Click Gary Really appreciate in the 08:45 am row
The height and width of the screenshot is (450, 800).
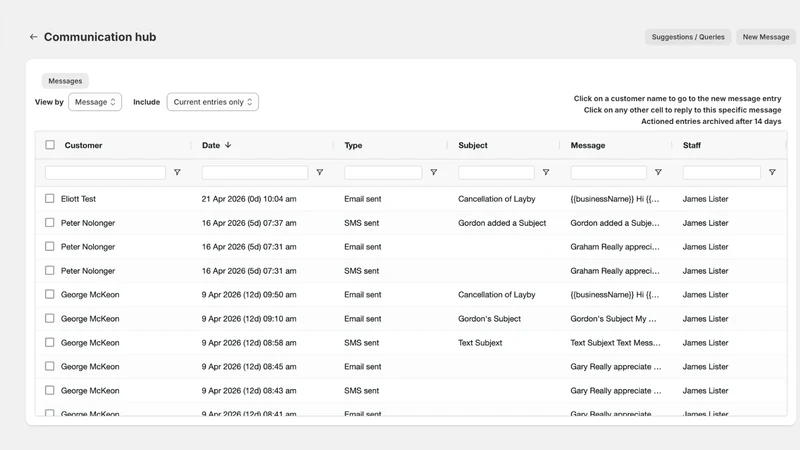point(616,367)
